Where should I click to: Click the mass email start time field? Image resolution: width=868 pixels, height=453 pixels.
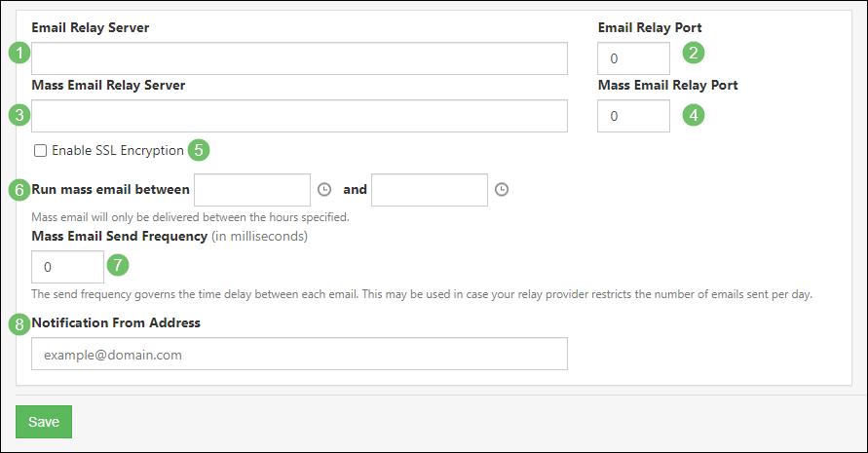[252, 190]
